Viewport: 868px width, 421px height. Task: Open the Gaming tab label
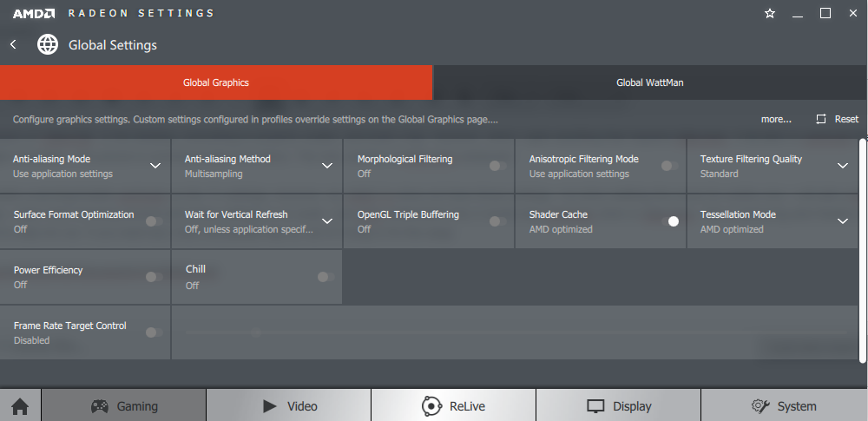(x=137, y=406)
